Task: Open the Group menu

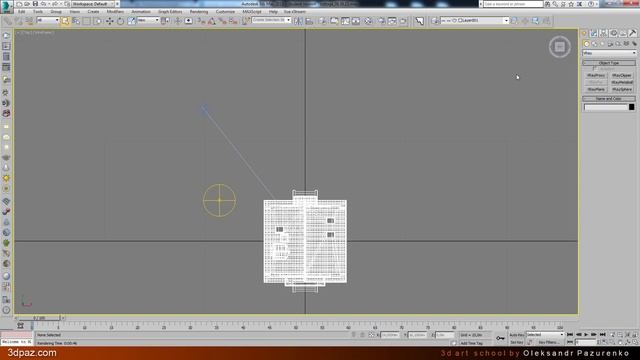Action: (x=56, y=11)
